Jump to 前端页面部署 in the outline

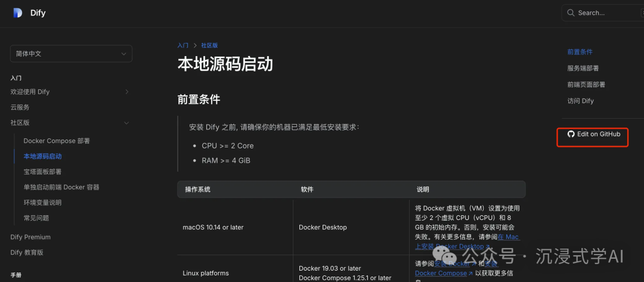[586, 85]
